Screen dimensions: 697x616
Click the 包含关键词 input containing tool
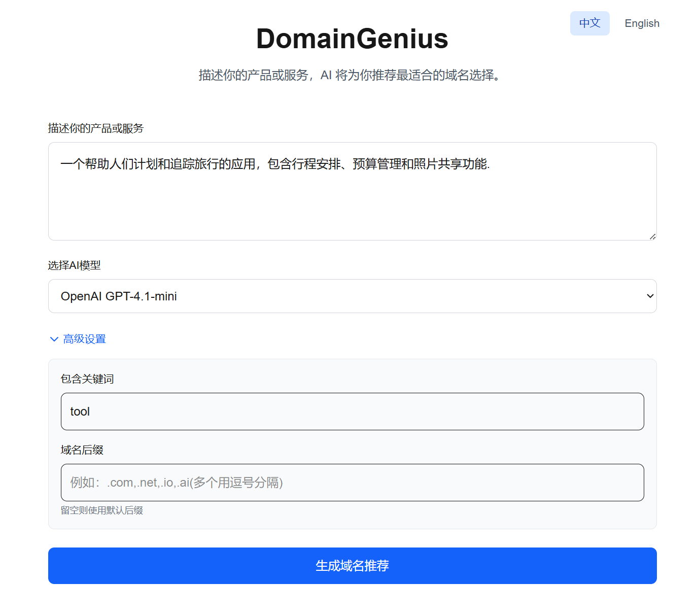[x=353, y=412]
